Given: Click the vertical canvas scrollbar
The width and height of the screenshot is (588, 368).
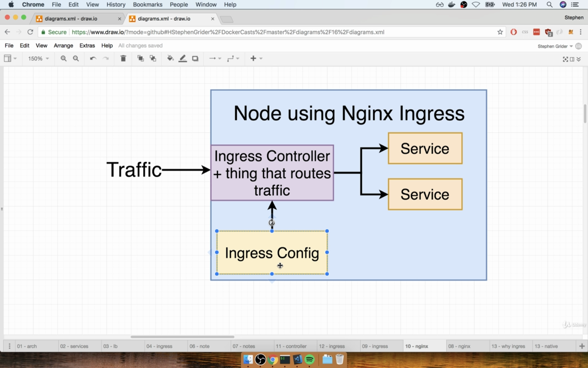Looking at the screenshot, I should (x=585, y=114).
